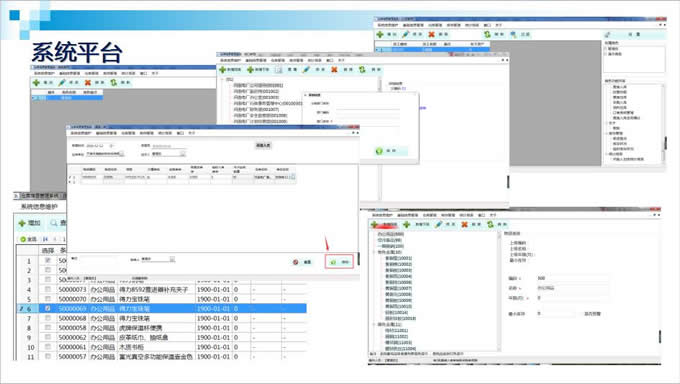Expand the tree node ending in (10) in category tree
The width and height of the screenshot is (680, 384).
pos(374,252)
